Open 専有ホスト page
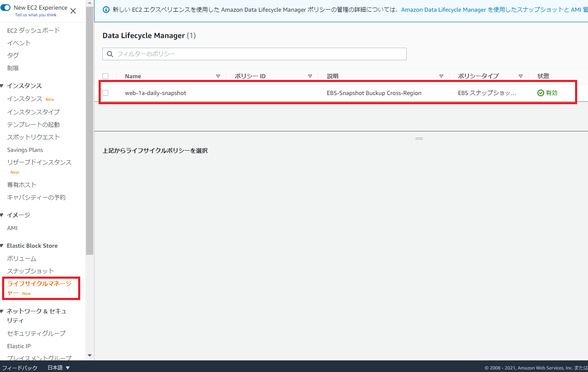Screen dimensions: 588x372 click(x=22, y=185)
